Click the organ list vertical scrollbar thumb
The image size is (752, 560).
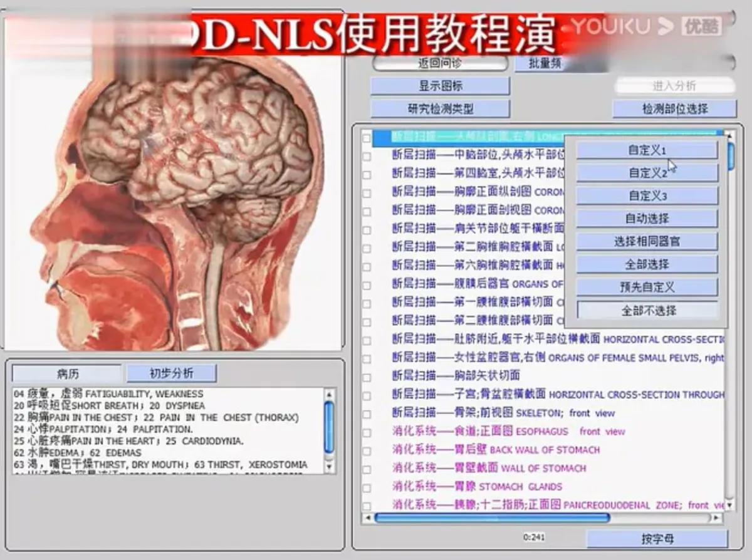(x=731, y=156)
